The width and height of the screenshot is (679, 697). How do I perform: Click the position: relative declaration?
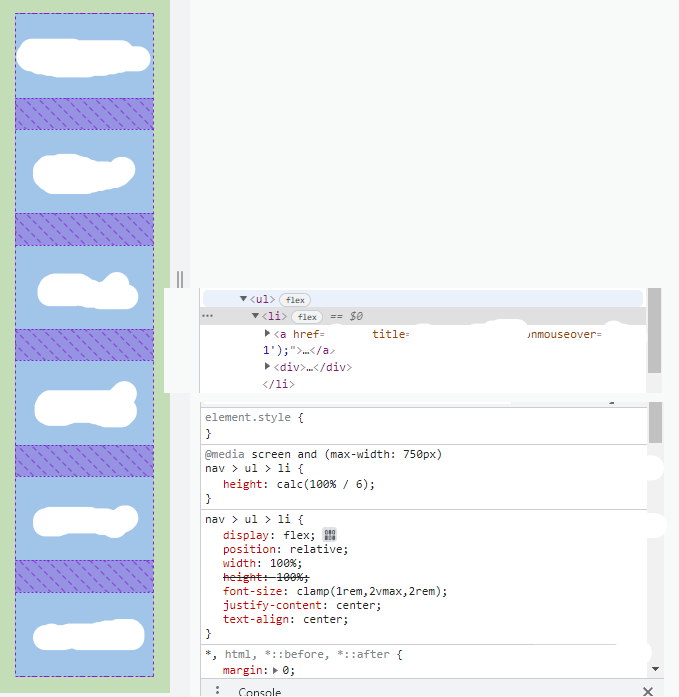tap(285, 549)
